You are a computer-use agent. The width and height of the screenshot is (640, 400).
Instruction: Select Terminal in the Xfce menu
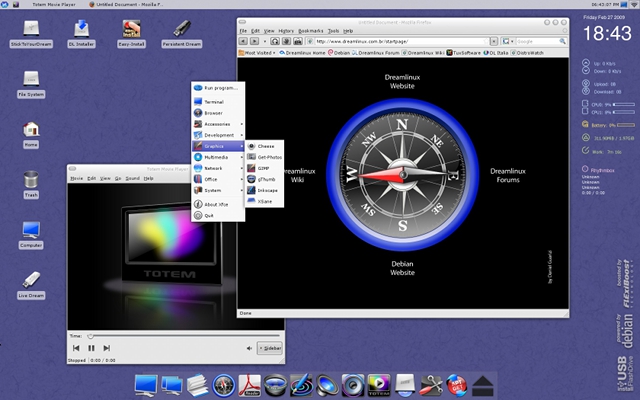pos(218,102)
